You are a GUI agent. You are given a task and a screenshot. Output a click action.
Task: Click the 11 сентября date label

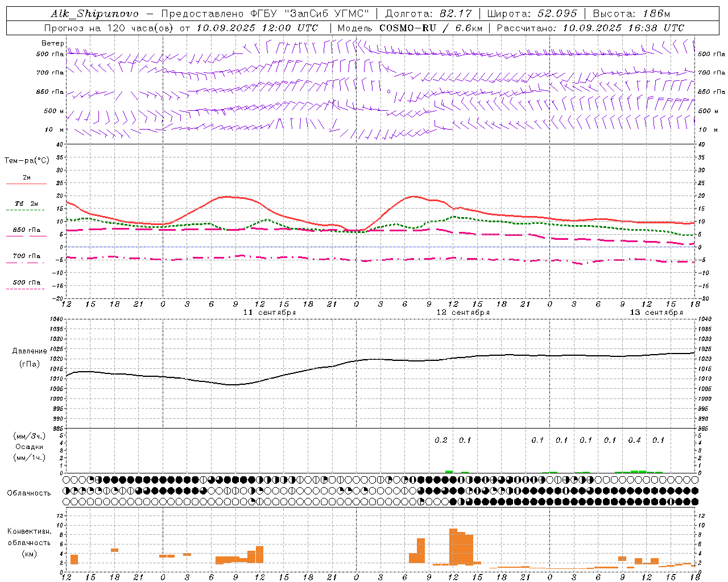(270, 313)
